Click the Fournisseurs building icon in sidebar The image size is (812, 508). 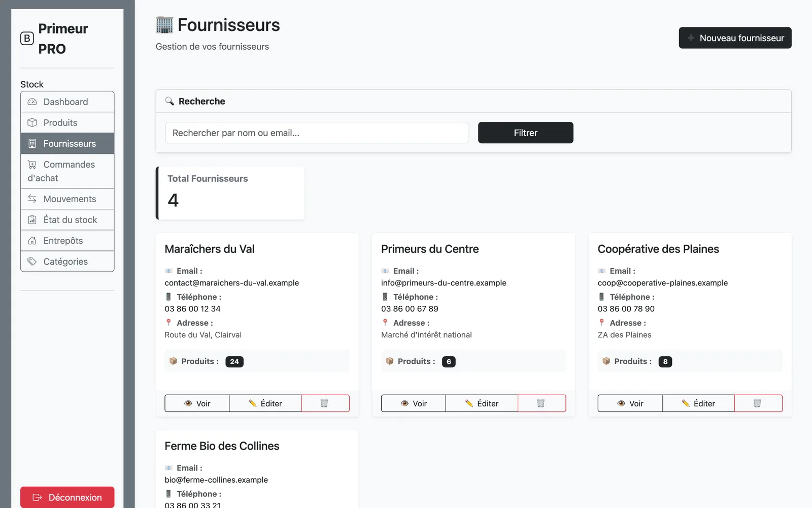(32, 144)
